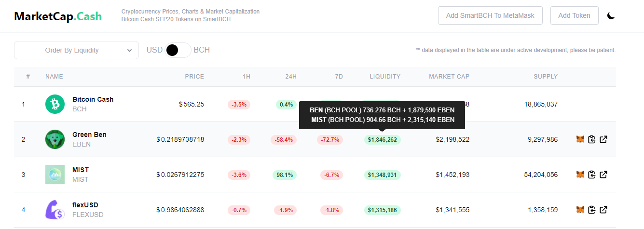Click the MIST token logo
This screenshot has height=229, width=644.
point(55,175)
